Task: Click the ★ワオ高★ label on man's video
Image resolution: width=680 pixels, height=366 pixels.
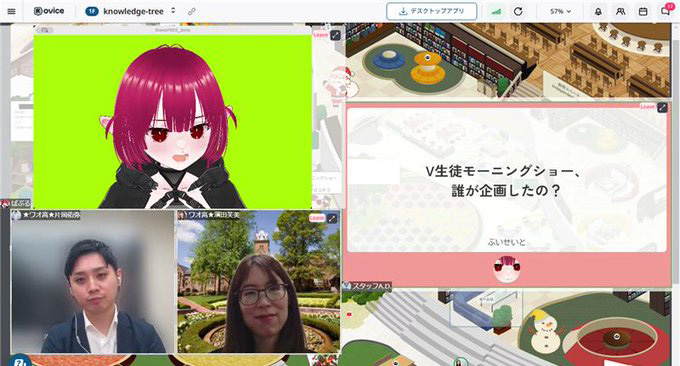Action: click(x=46, y=215)
